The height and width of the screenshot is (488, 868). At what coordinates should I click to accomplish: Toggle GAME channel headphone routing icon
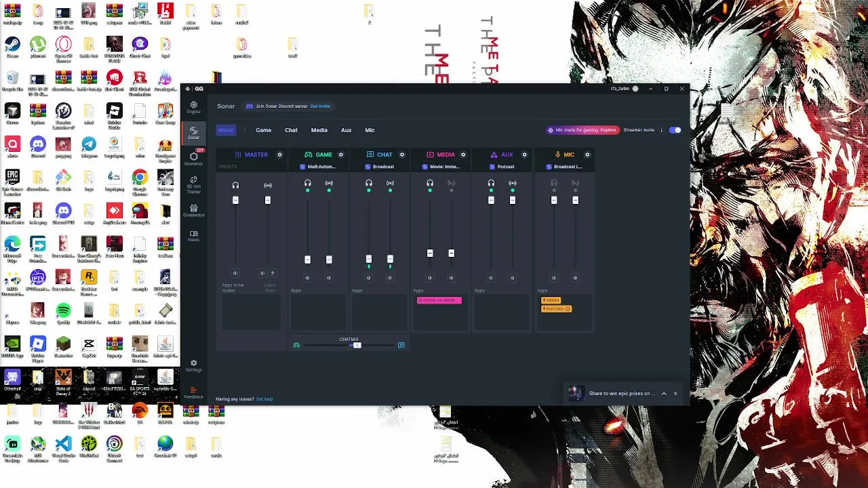(x=307, y=183)
